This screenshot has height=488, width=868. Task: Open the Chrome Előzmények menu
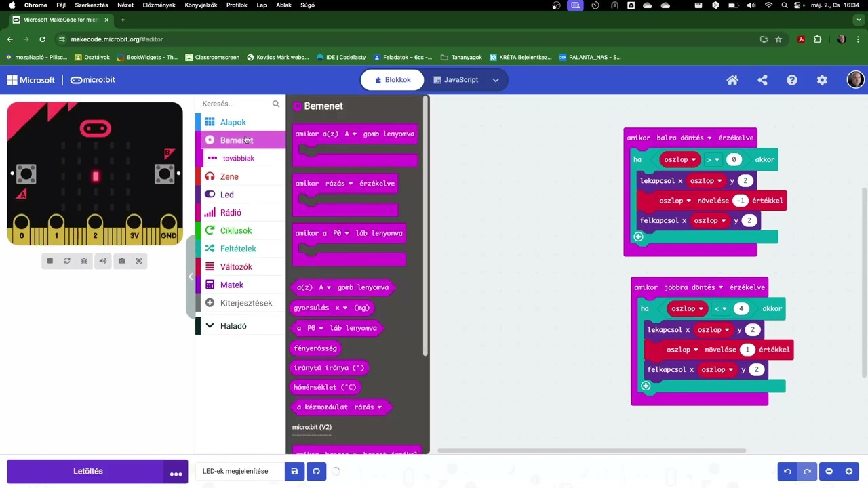[x=159, y=5]
